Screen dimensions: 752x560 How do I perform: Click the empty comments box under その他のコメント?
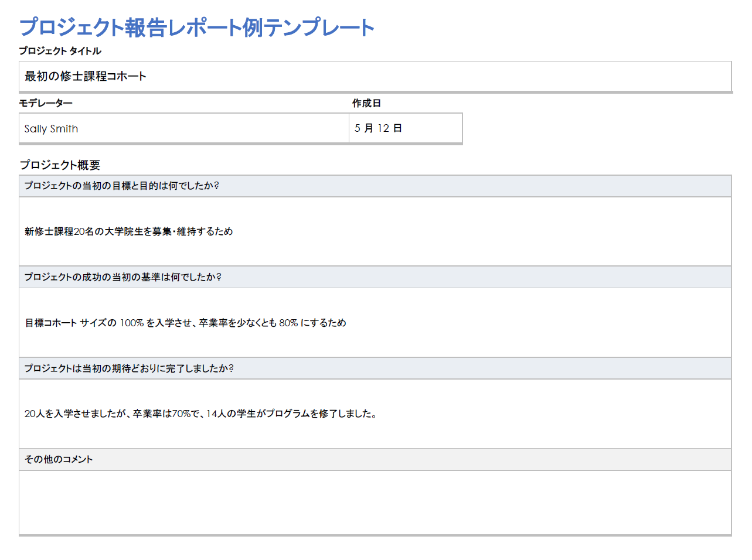[x=375, y=503]
